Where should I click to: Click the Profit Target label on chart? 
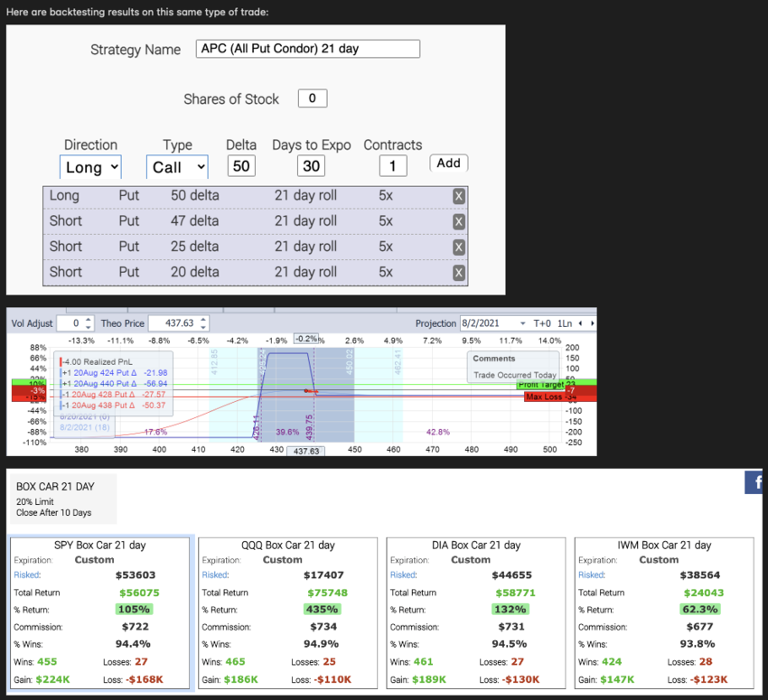pyautogui.click(x=540, y=385)
